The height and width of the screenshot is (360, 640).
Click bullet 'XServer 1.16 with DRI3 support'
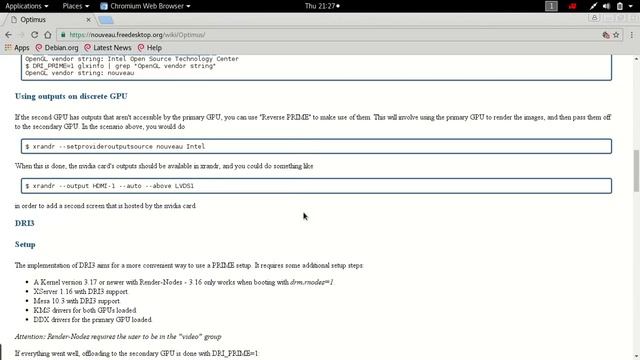coord(80,291)
